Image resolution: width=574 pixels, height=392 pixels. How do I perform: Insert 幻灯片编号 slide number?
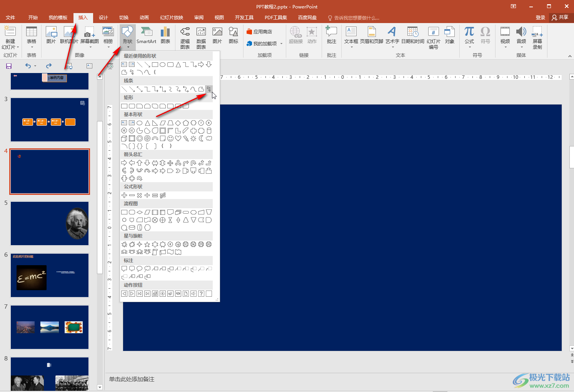click(x=434, y=38)
